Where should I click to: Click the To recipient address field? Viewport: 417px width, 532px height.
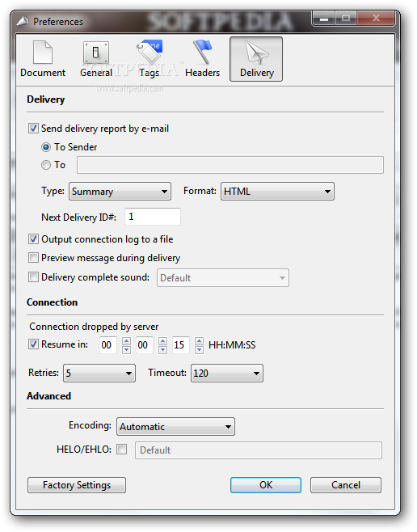230,165
